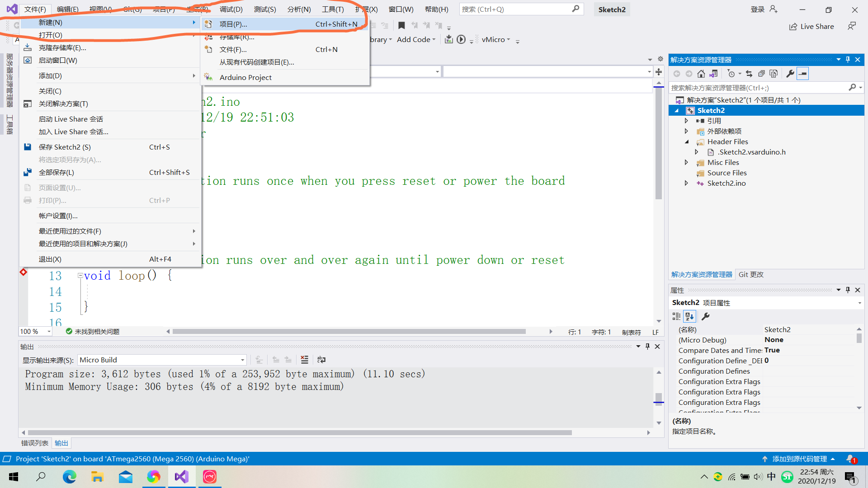Click the Home icon in Solution Explorer toolbar
868x488 pixels.
tap(701, 73)
